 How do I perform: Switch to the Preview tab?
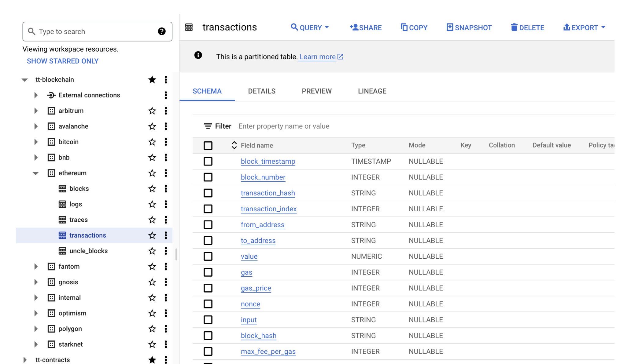click(316, 91)
